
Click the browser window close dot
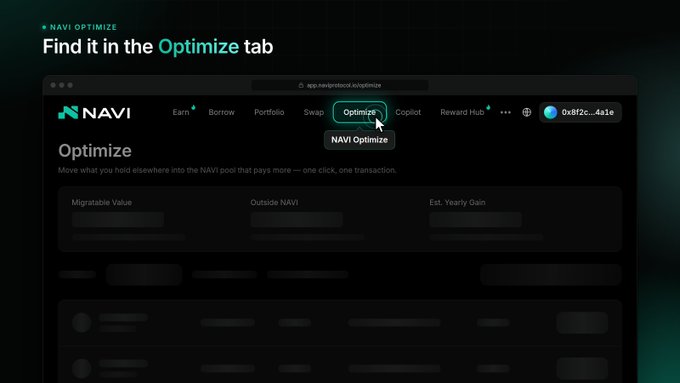pos(53,85)
